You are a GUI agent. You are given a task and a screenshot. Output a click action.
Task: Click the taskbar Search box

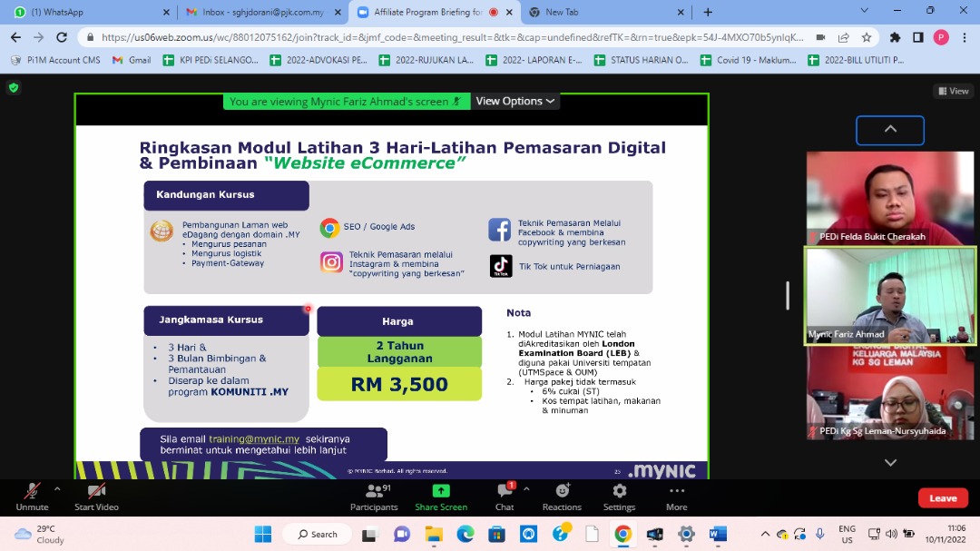click(318, 534)
